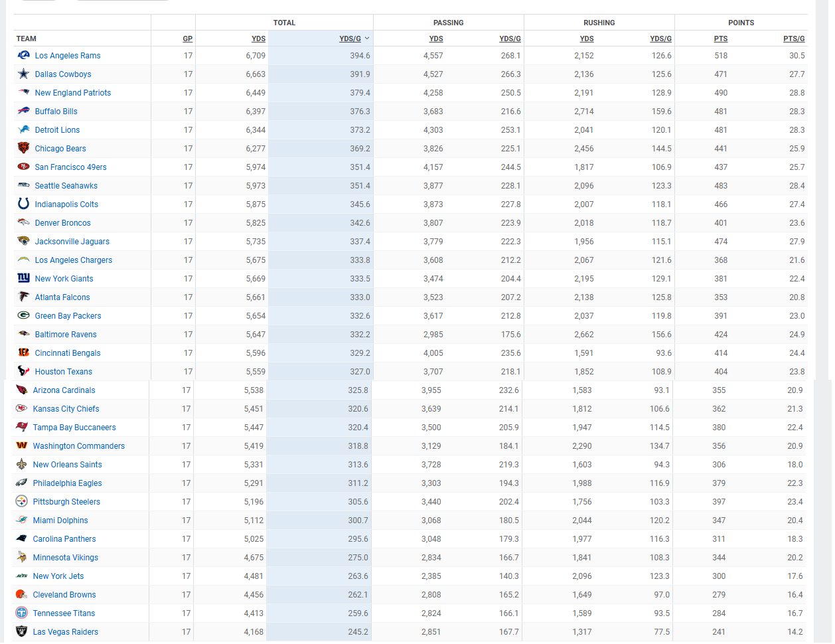835x644 pixels.
Task: Open New York Jets team link
Action: pos(58,576)
